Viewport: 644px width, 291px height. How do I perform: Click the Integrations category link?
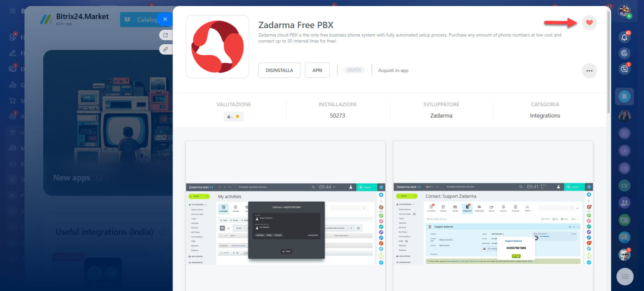pos(545,116)
